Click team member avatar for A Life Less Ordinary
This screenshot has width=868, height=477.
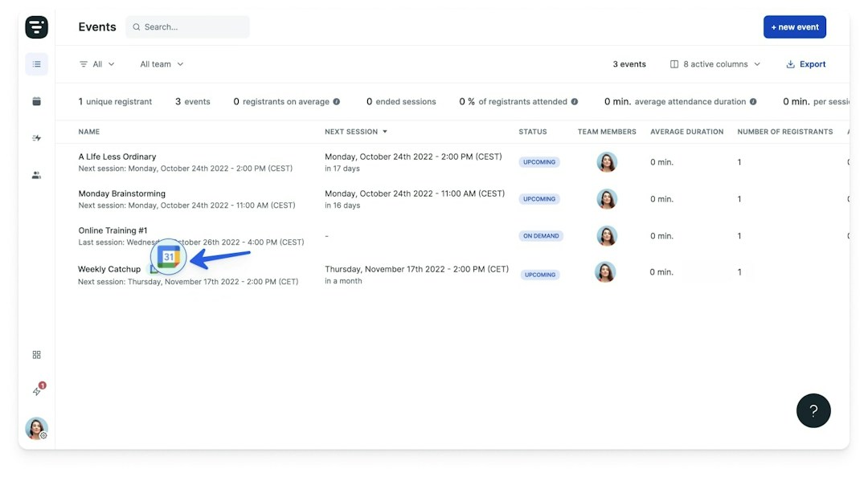point(607,162)
